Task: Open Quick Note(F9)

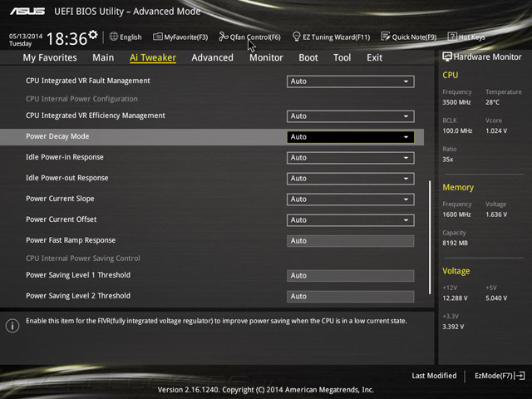Action: [409, 37]
